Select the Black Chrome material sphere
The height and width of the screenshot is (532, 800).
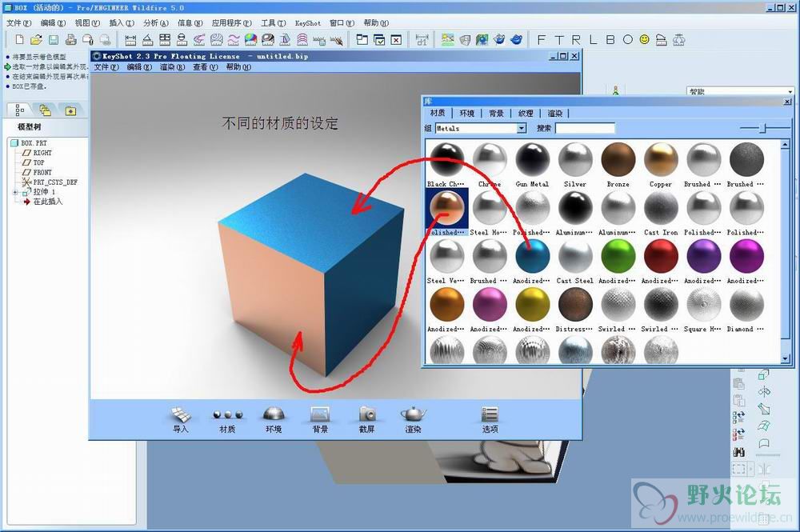click(447, 159)
